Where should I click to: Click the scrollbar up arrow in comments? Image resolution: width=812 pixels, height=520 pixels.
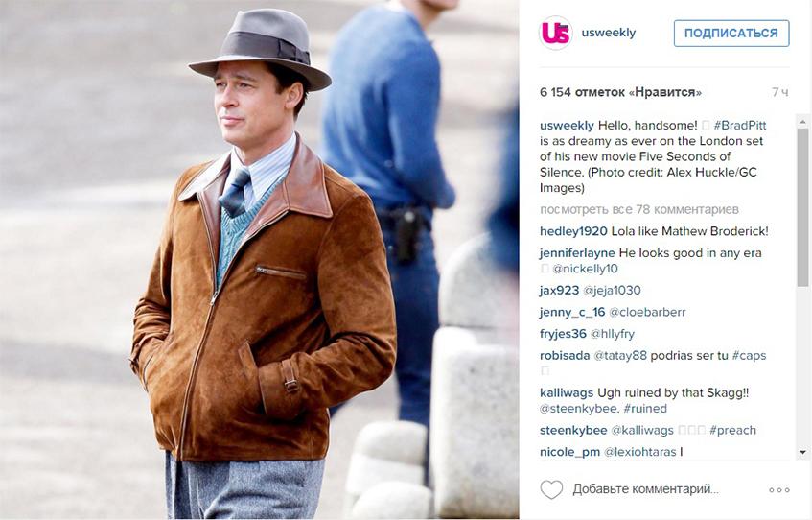tap(802, 122)
